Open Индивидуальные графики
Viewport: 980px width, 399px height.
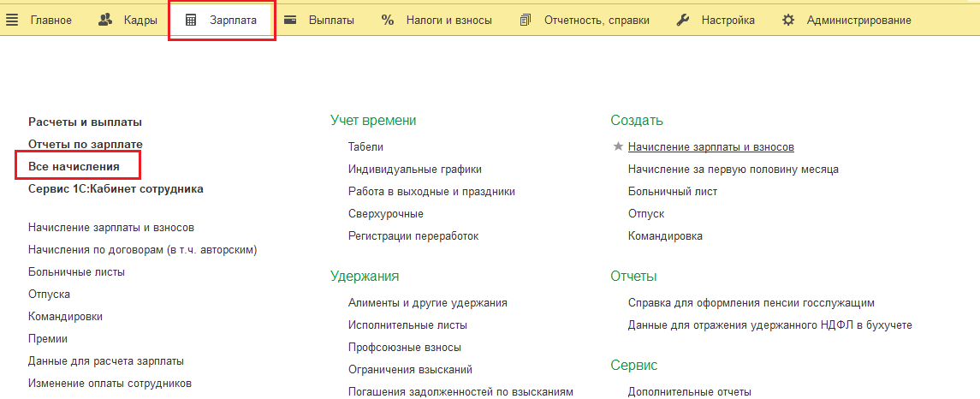coord(415,169)
